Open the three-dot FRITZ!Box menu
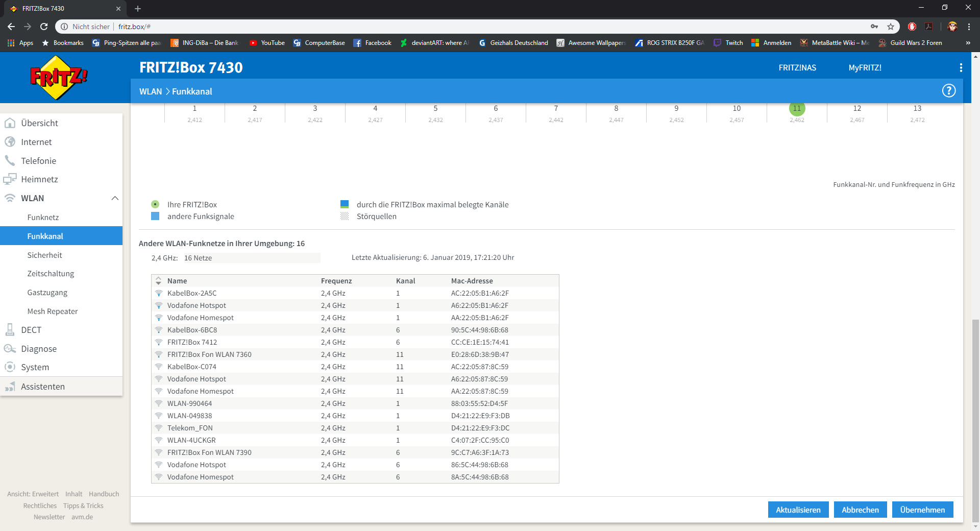Image resolution: width=980 pixels, height=531 pixels. tap(961, 67)
